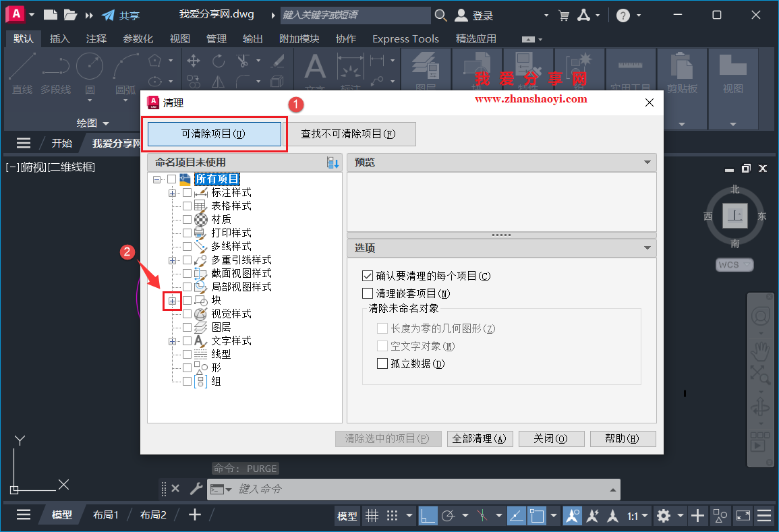Select the 圆弧 arc tool
Screen dimensions: 779x532
click(125, 73)
